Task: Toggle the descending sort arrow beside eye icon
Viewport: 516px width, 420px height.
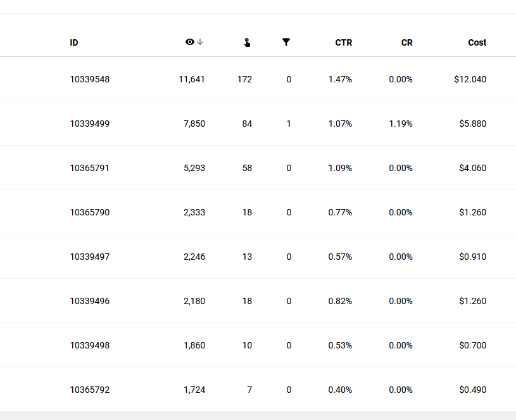Action: (200, 42)
